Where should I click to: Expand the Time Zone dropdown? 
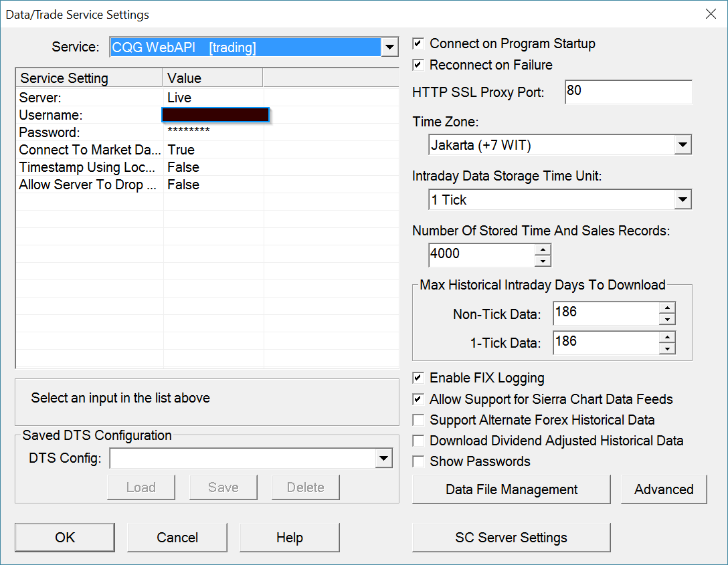click(x=682, y=144)
